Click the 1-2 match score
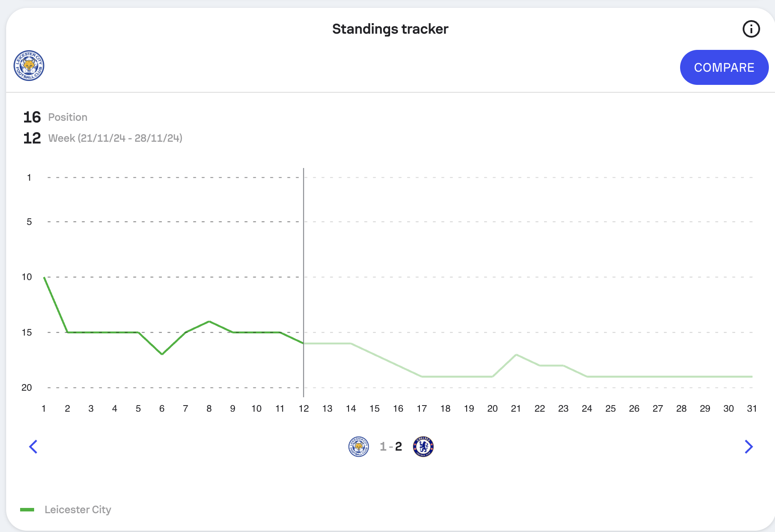775x532 pixels. (391, 447)
